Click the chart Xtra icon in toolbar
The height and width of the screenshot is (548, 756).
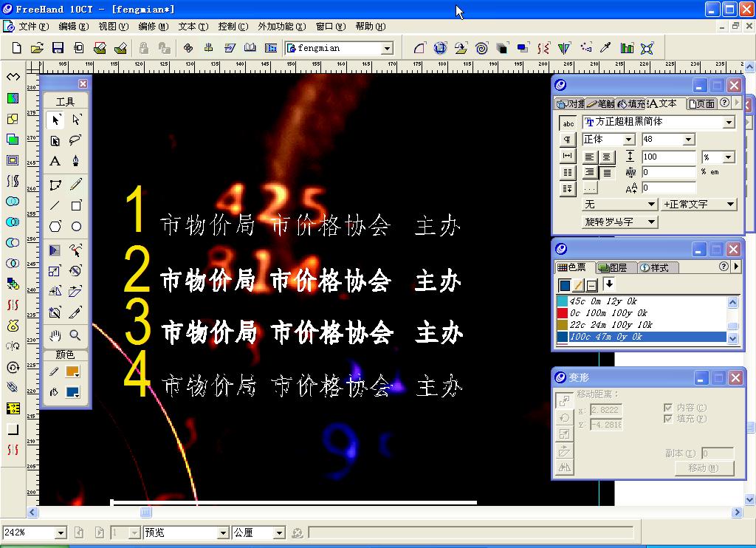(627, 48)
